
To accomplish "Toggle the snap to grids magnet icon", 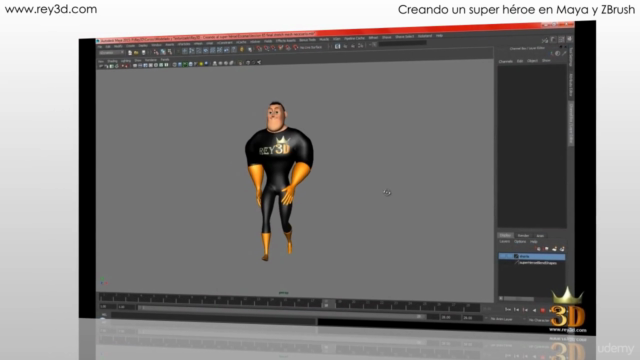I will click(x=259, y=48).
